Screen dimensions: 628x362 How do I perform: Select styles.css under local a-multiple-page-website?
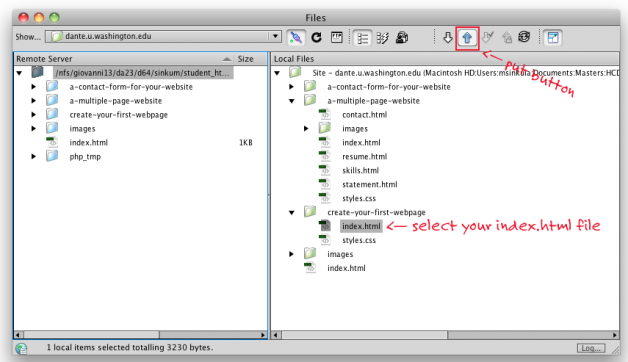tap(359, 198)
